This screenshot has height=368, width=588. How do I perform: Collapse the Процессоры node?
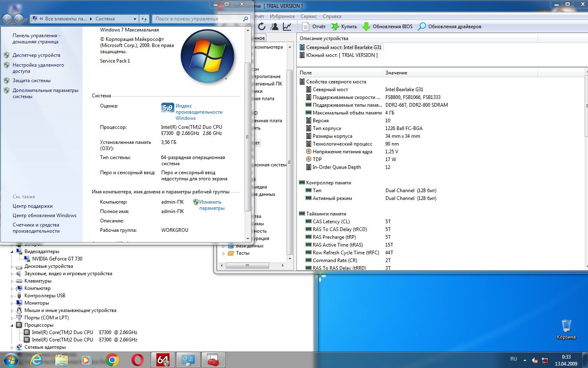pyautogui.click(x=12, y=325)
